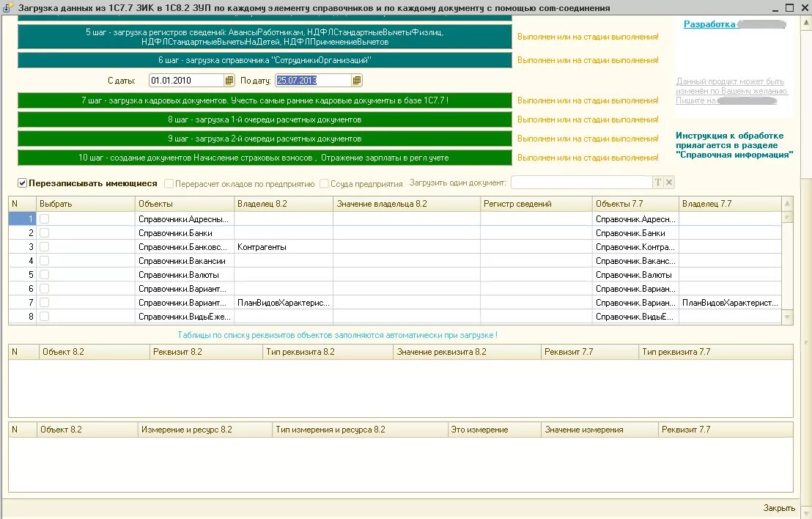Maximize the window using title bar button
Image resolution: width=812 pixels, height=519 pixels.
[x=789, y=8]
